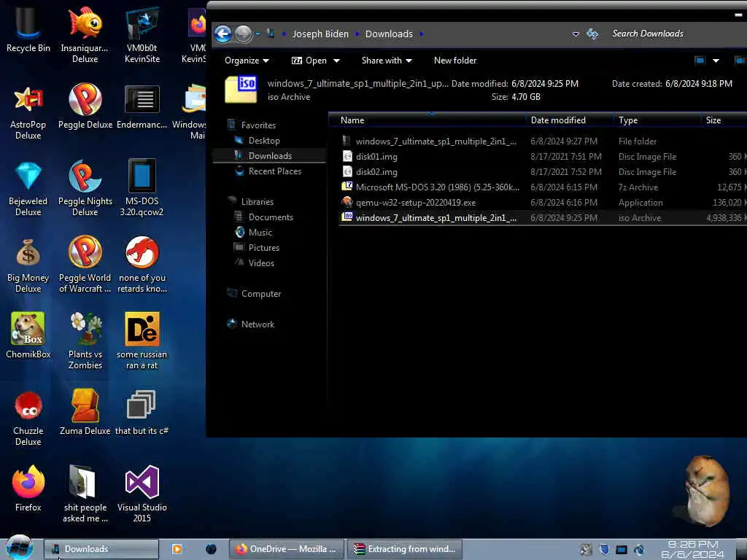Click the change view icon in toolbar
This screenshot has height=560, width=747.
tap(700, 61)
